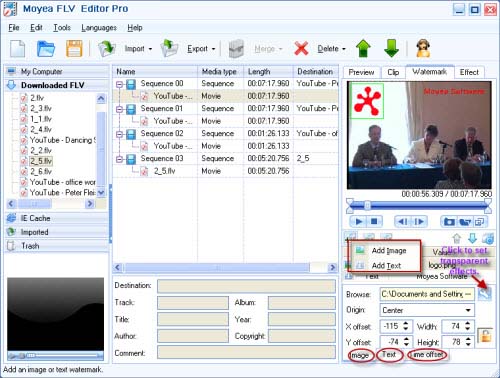The width and height of the screenshot is (500, 378).
Task: Click the New project icon
Action: [x=18, y=49]
